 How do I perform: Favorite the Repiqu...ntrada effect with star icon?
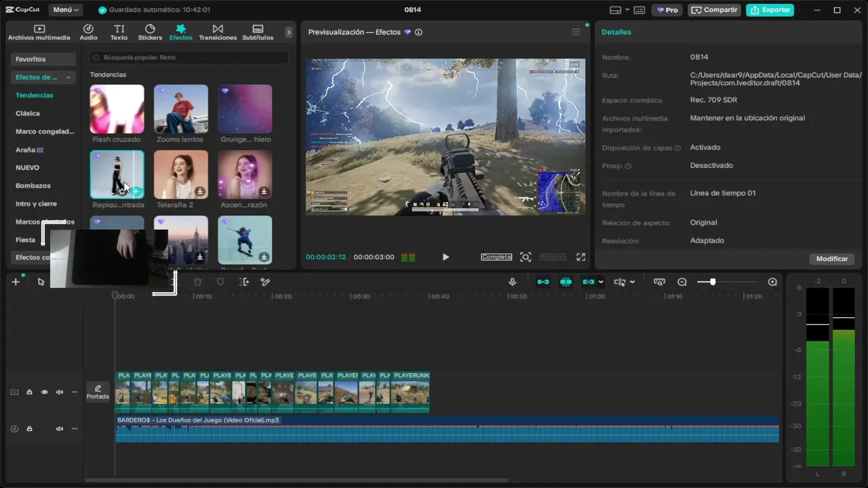[x=121, y=192]
